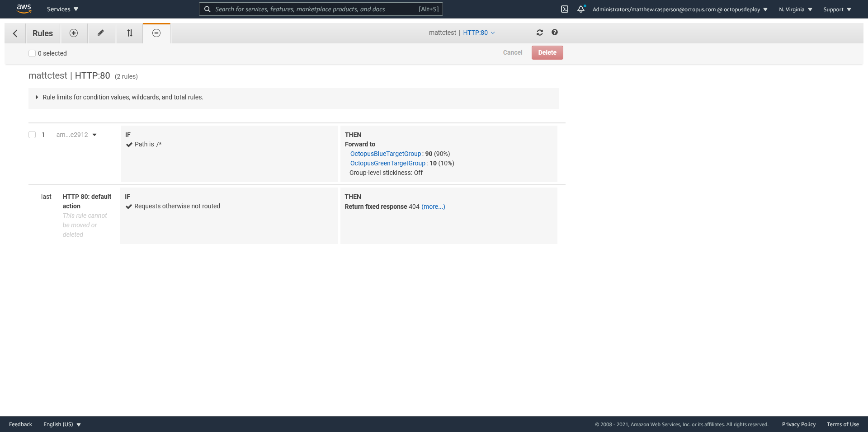Viewport: 868px width, 432px height.
Task: Click the edit rules pencil icon
Action: (101, 33)
